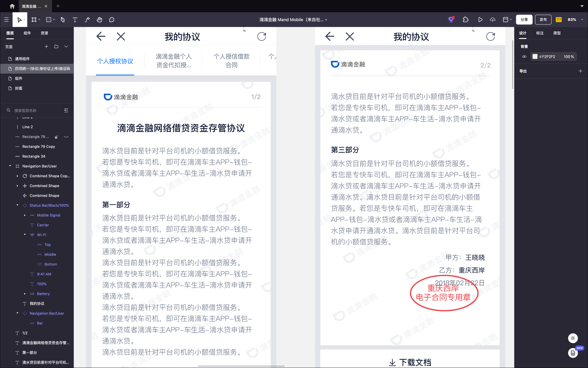Toggle lock on Rectangle 79 layer
Viewport: 588px width, 368px height.
point(56,137)
